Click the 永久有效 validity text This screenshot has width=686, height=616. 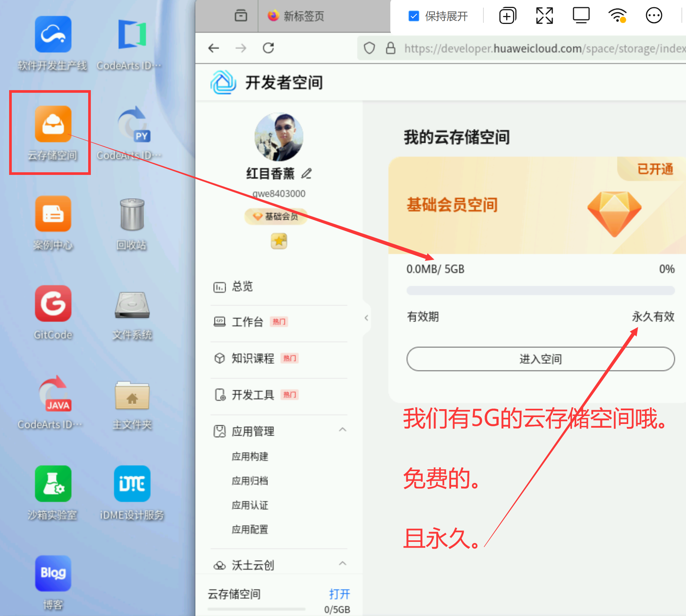tap(653, 316)
